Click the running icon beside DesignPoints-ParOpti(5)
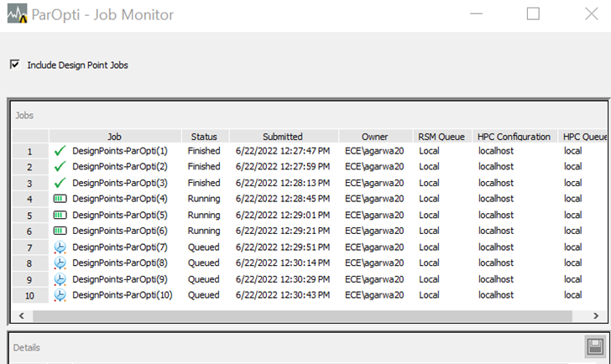The width and height of the screenshot is (611, 364). [60, 215]
